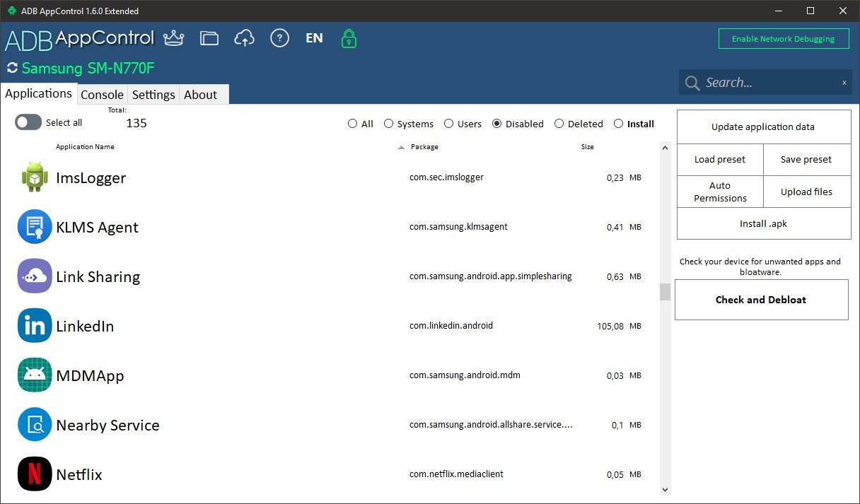Click package com.samsung.klmsagent

point(458,227)
